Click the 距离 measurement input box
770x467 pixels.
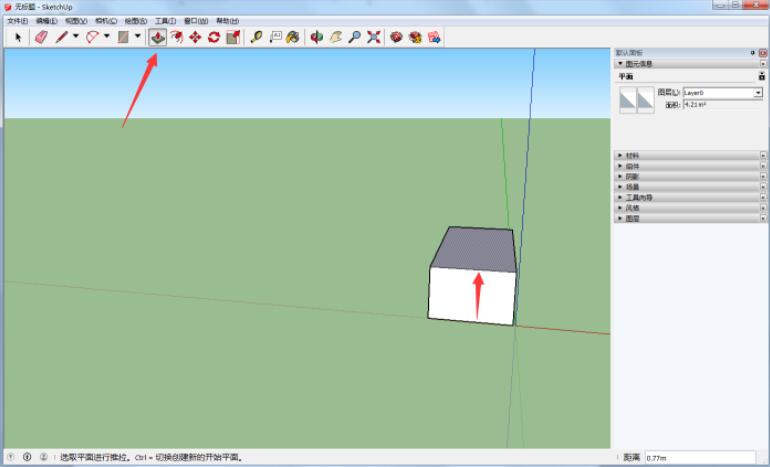pos(704,457)
